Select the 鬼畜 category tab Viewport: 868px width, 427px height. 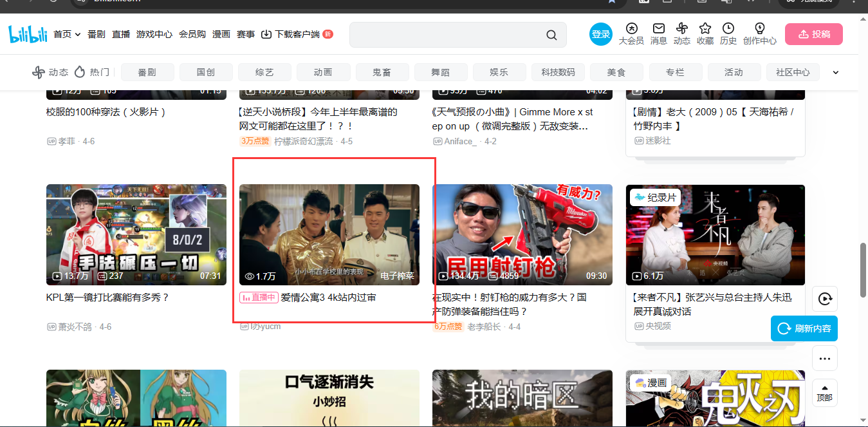click(x=382, y=72)
